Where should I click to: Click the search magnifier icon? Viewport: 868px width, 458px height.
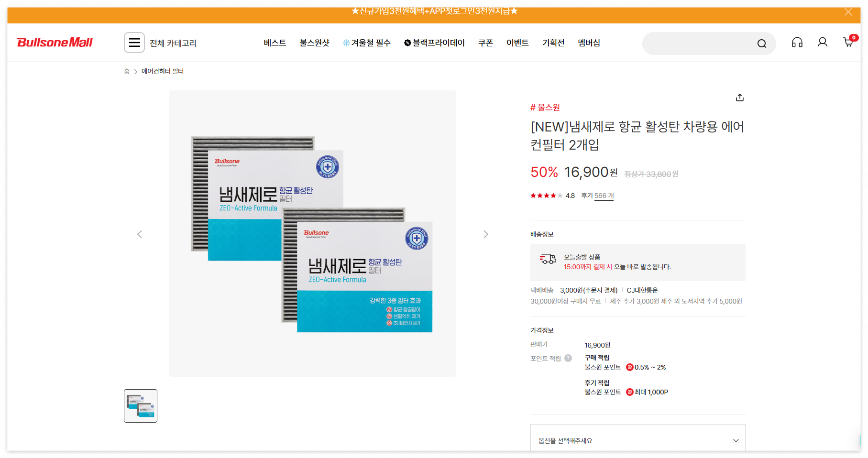762,44
